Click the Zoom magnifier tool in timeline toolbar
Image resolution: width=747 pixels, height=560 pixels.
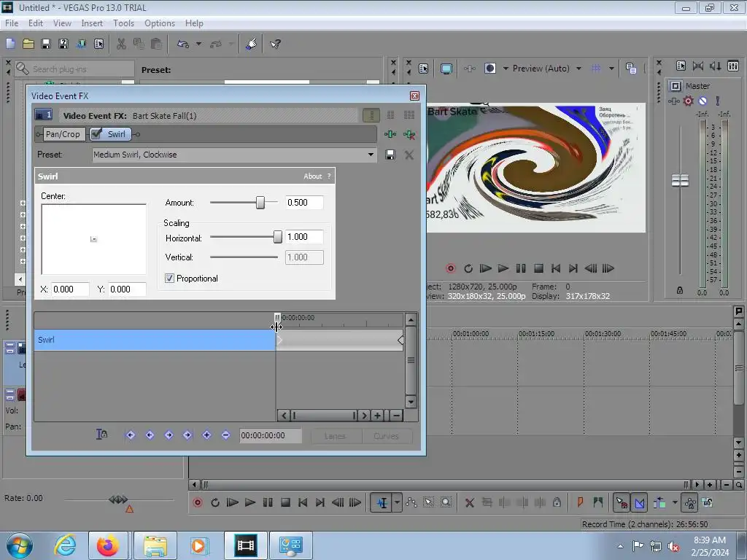coord(446,502)
